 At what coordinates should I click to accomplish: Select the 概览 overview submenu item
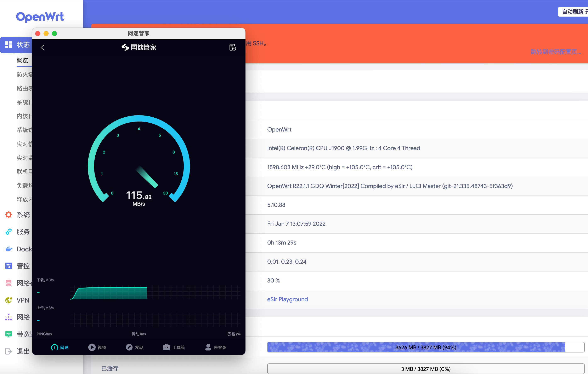point(22,60)
